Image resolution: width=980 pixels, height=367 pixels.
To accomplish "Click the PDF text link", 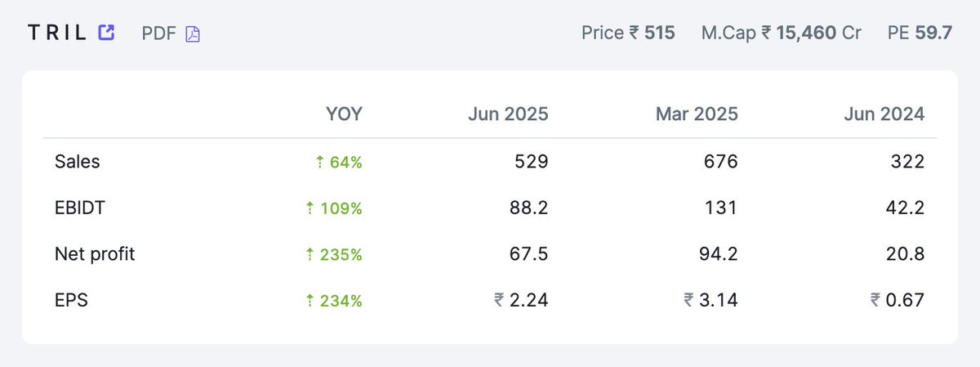I will coord(158,34).
